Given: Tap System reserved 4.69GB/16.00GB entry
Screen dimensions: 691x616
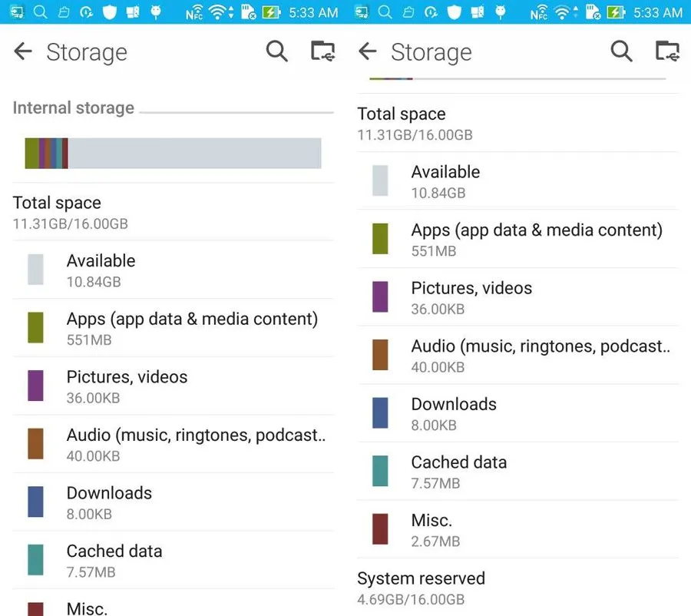Looking at the screenshot, I should click(x=517, y=588).
